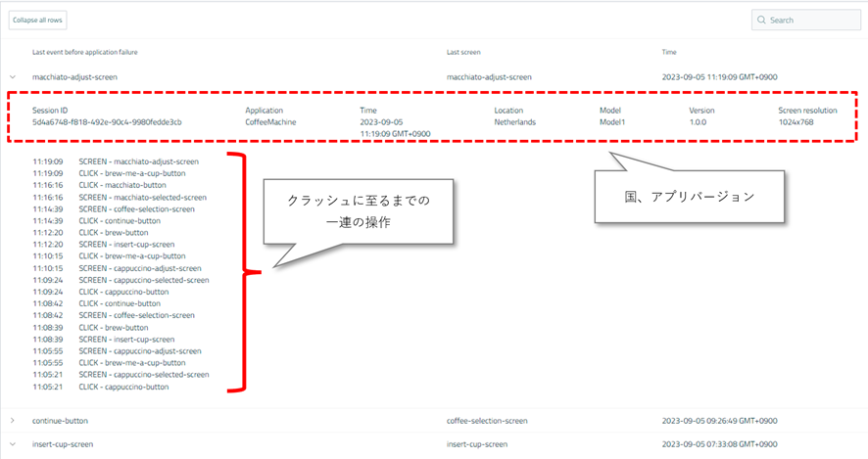Click the 1024x768 screen resolution value
This screenshot has width=868, height=459.
[798, 122]
